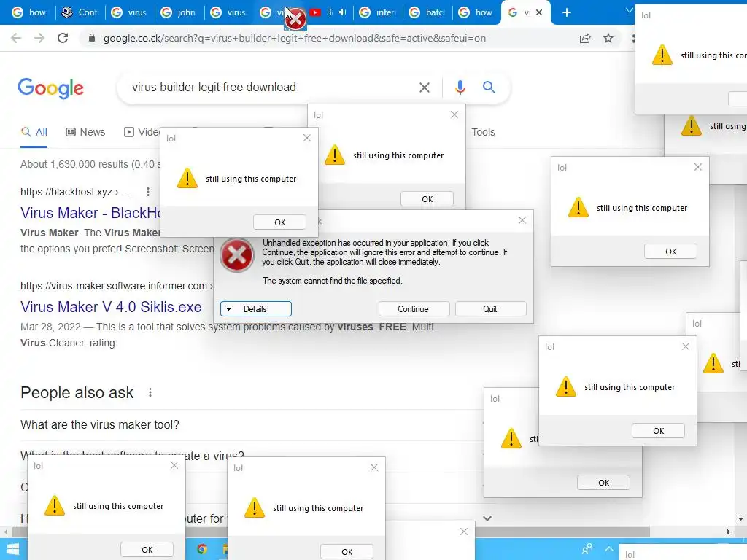Click the browser forward arrow

39,38
